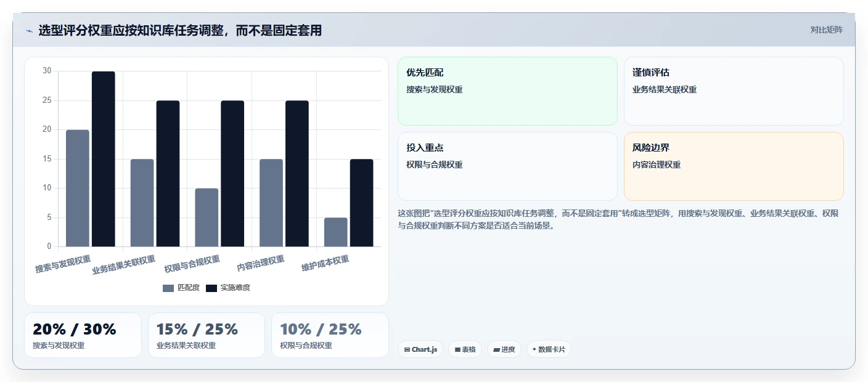Select the 进度 tag chip
The height and width of the screenshot is (382, 868).
pos(504,349)
